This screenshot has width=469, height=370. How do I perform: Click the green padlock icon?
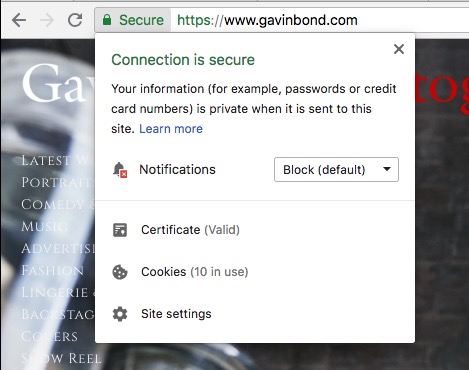point(107,20)
